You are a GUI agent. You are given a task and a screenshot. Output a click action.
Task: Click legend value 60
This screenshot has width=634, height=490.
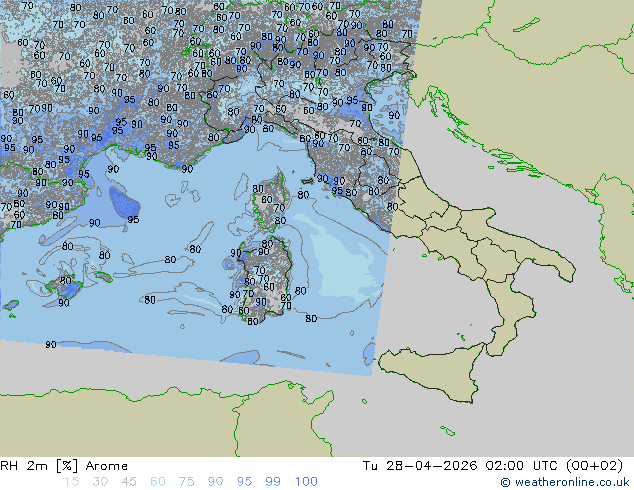pos(158,482)
